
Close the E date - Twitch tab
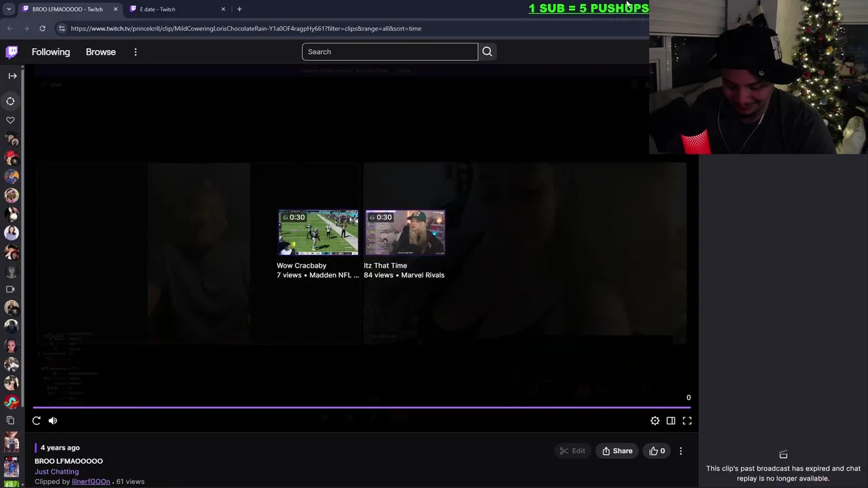point(223,9)
